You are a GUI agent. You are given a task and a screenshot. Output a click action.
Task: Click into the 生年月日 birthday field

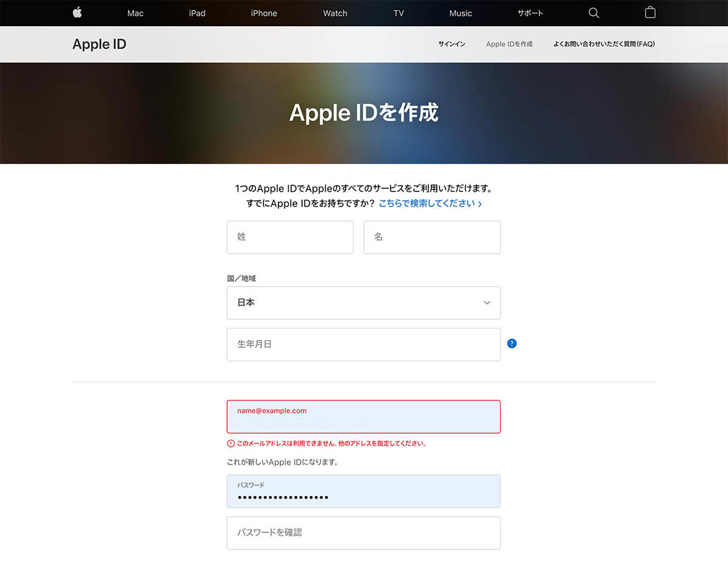[x=363, y=345]
